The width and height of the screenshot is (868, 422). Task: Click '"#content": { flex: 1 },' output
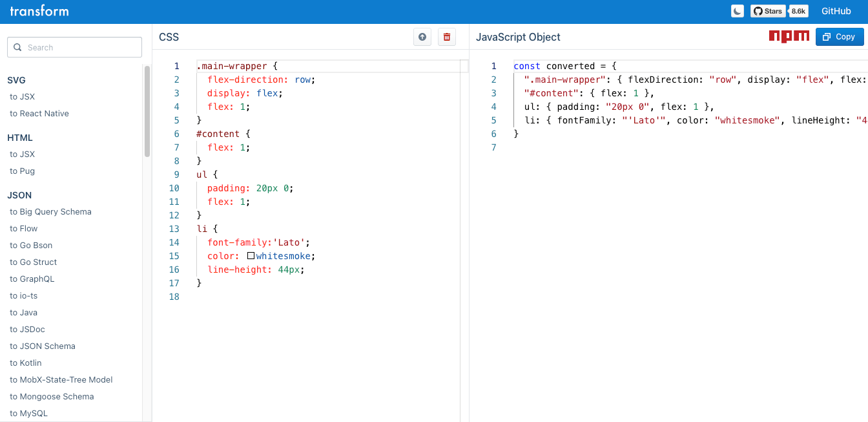point(589,93)
